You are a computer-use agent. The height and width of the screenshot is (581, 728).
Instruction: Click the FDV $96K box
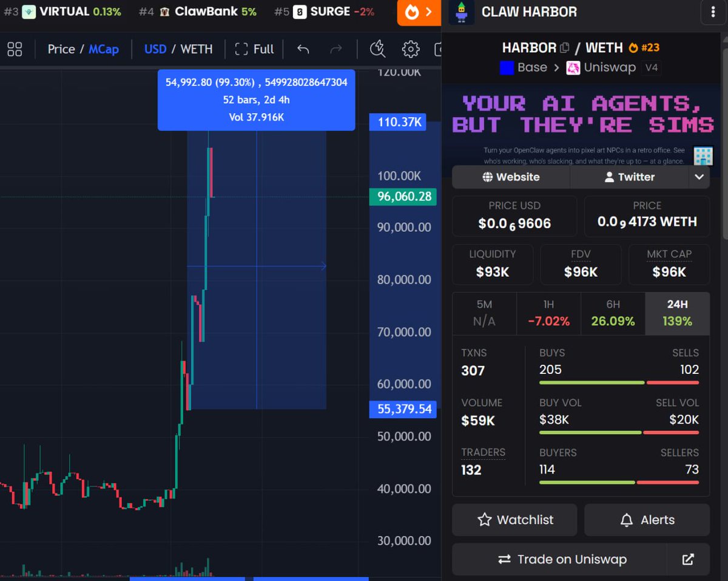(581, 264)
